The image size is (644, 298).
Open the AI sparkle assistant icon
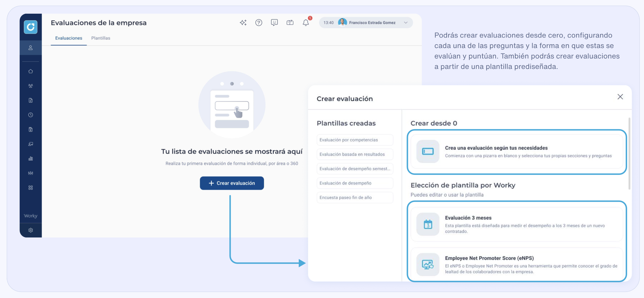(x=243, y=23)
